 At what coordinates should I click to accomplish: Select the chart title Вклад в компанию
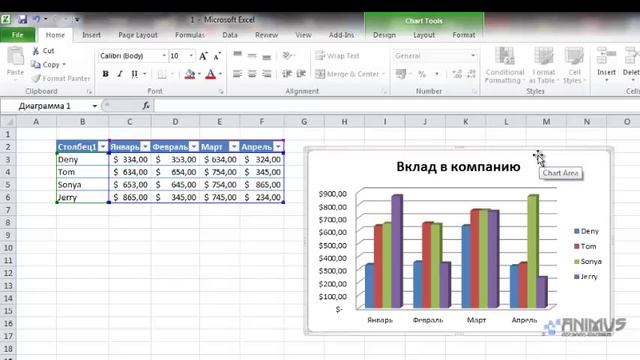458,167
